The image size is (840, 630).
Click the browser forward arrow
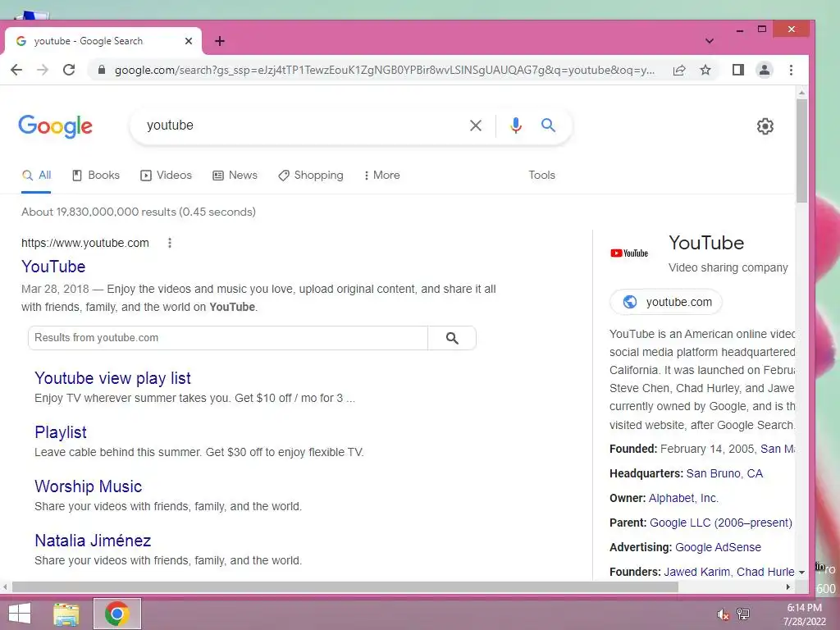(43, 70)
